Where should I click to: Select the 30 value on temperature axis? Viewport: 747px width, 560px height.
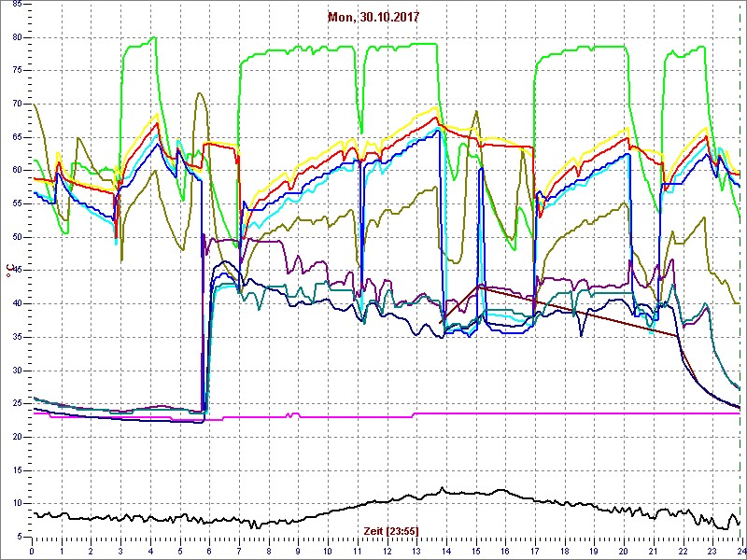[18, 371]
